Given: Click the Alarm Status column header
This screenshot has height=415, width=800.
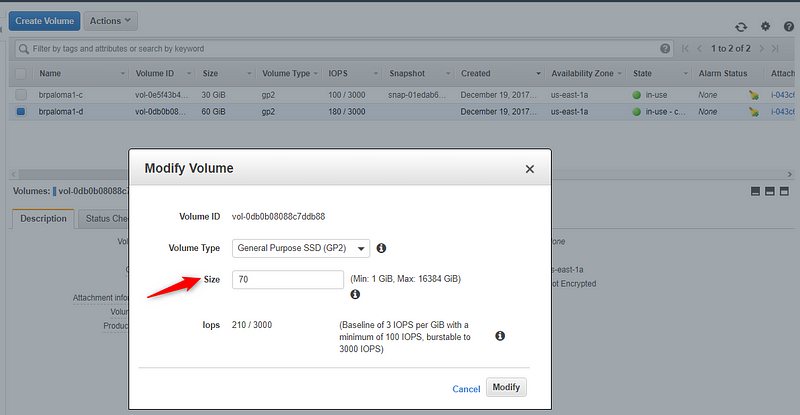Looking at the screenshot, I should click(x=723, y=74).
